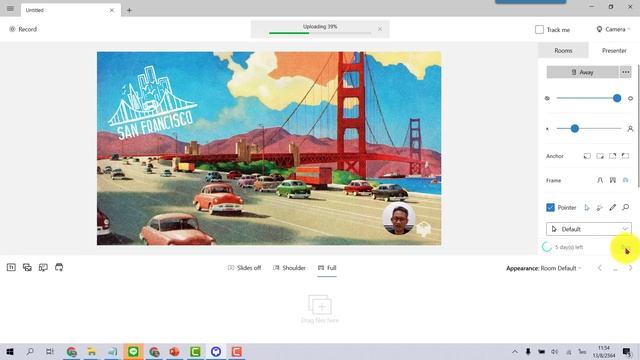This screenshot has height=360, width=640.
Task: Close the Untitled tab
Action: point(112,10)
